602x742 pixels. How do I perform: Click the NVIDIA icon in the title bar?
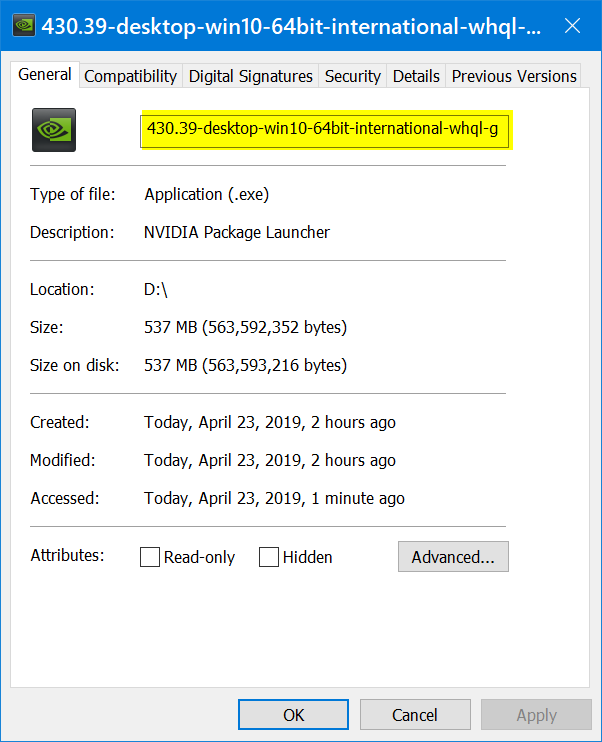[24, 26]
